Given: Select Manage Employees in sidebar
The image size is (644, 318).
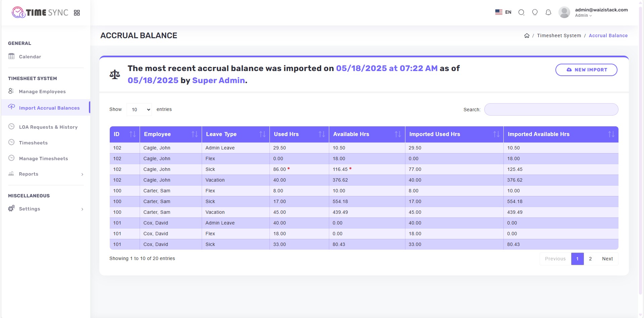Looking at the screenshot, I should (42, 91).
